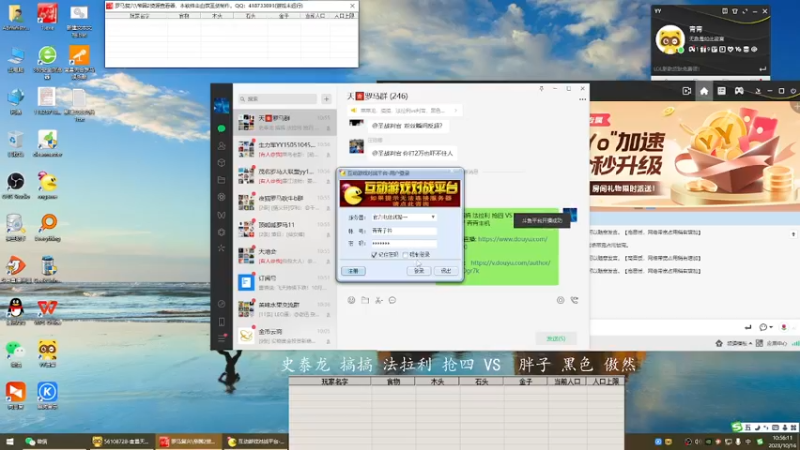Open the blue K desktop icon
Screen dimensions: 800x450
47,396
